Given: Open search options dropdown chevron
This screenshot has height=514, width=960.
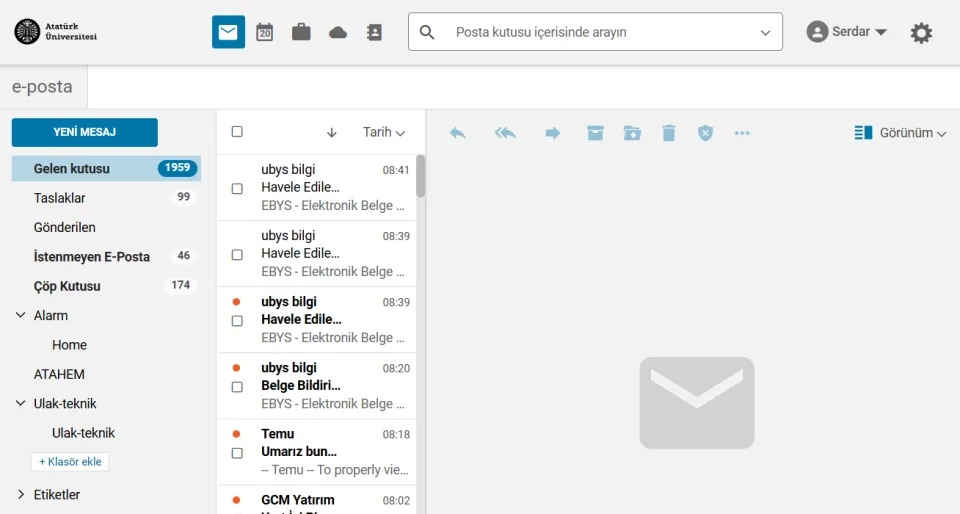Looking at the screenshot, I should [765, 32].
